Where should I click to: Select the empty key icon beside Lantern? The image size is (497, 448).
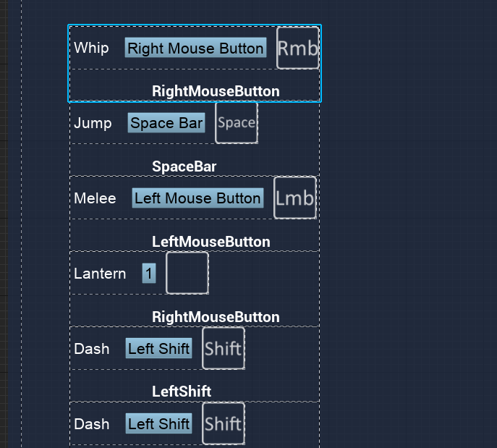click(187, 273)
